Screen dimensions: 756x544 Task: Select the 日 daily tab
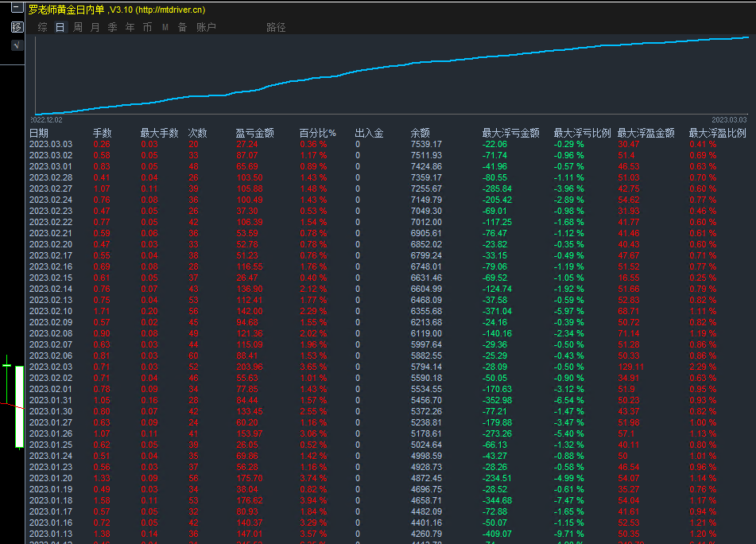[x=60, y=28]
